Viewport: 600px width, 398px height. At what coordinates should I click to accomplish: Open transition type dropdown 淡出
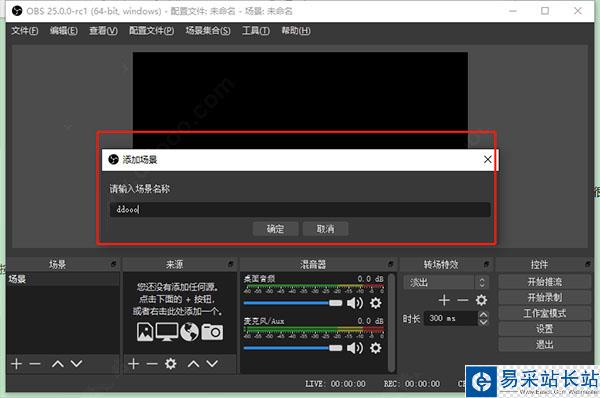[446, 283]
